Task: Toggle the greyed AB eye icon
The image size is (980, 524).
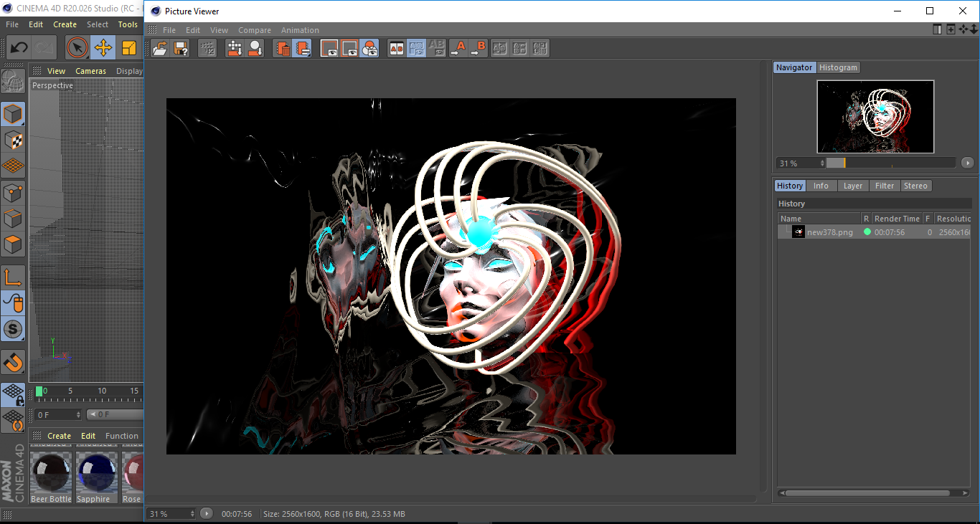Action: pos(436,49)
